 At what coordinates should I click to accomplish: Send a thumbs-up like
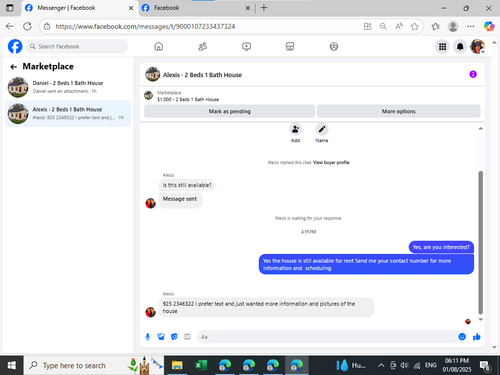pos(477,337)
